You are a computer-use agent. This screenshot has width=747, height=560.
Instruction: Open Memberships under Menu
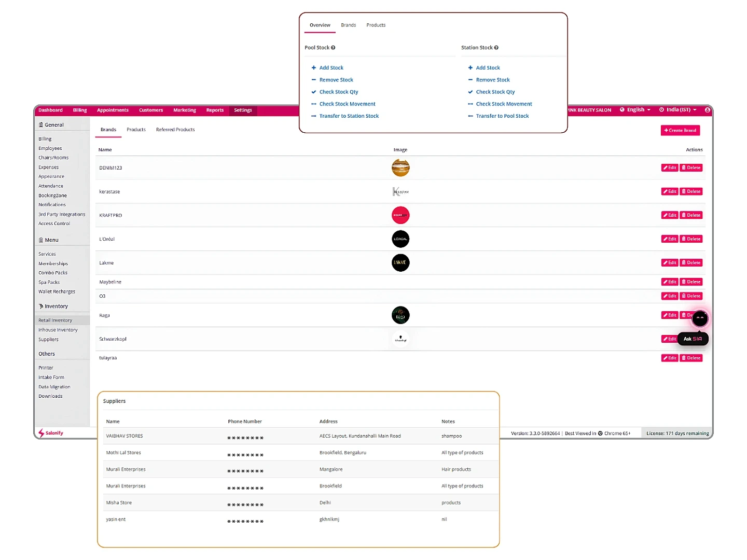(53, 264)
